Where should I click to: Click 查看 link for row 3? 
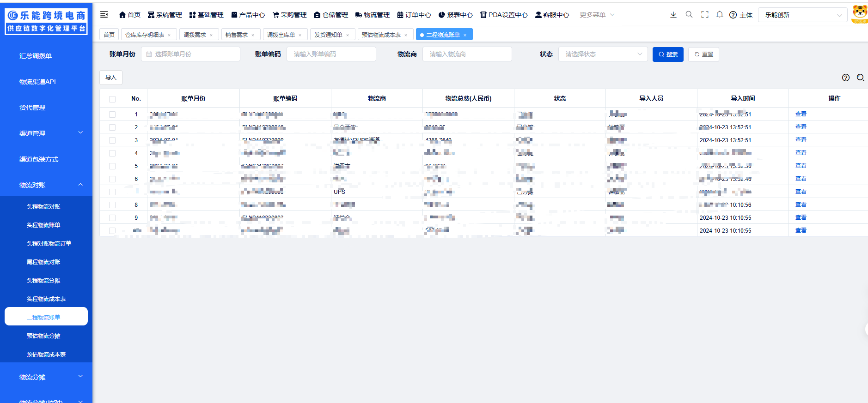click(x=801, y=140)
